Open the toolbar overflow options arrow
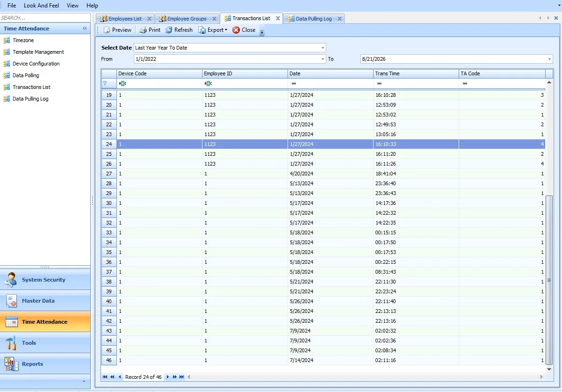 click(x=262, y=32)
